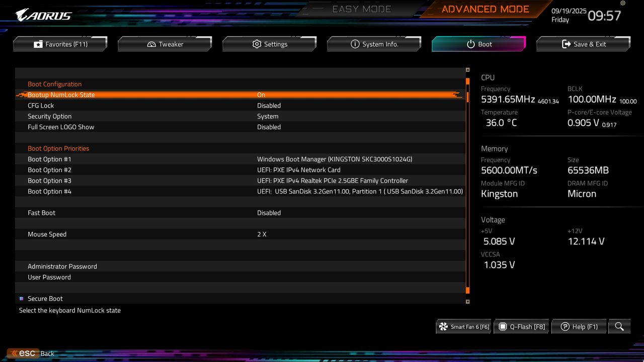The image size is (644, 362).
Task: Click the Settings gear icon
Action: coord(257,44)
